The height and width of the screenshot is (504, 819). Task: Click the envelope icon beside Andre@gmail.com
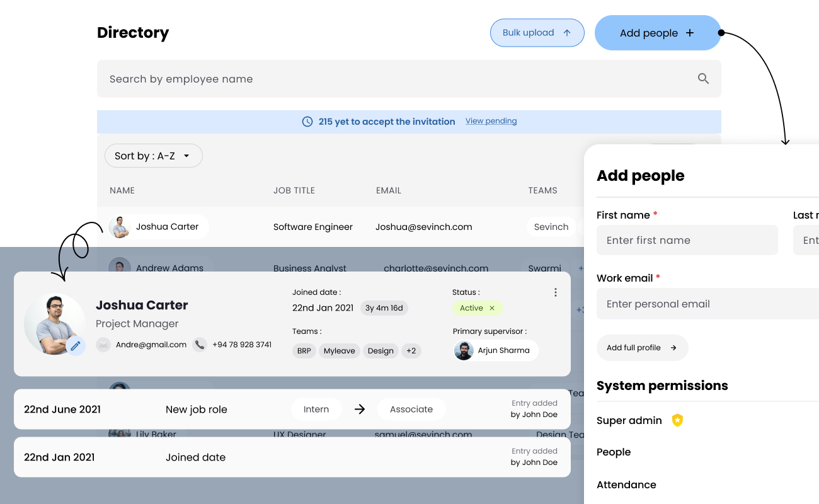[x=103, y=345]
